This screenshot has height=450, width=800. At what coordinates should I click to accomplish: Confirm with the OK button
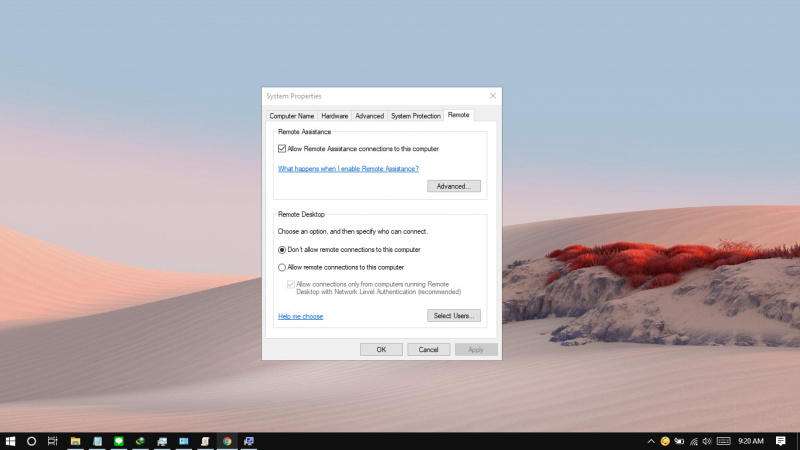[381, 349]
